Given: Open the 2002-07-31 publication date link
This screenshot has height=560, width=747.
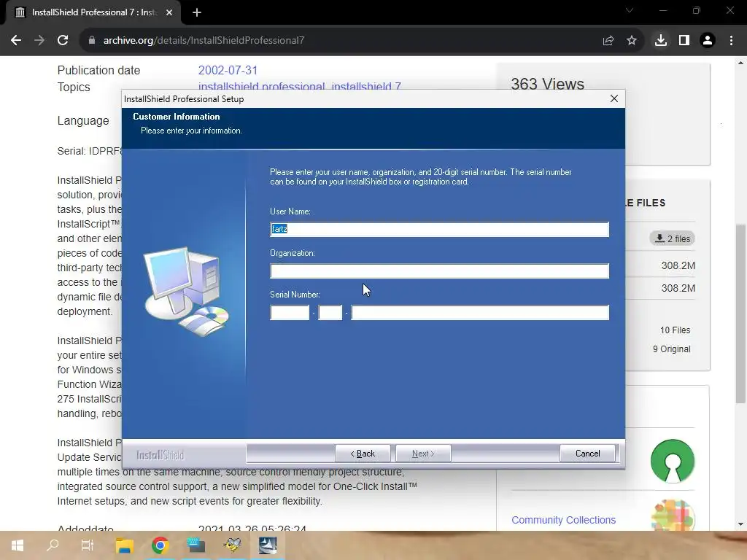Looking at the screenshot, I should coord(228,71).
